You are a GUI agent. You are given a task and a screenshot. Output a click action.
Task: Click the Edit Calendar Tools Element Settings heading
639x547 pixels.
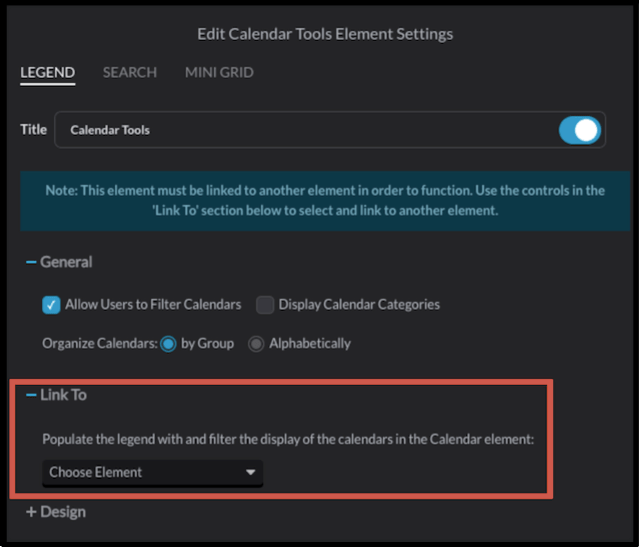(x=325, y=34)
